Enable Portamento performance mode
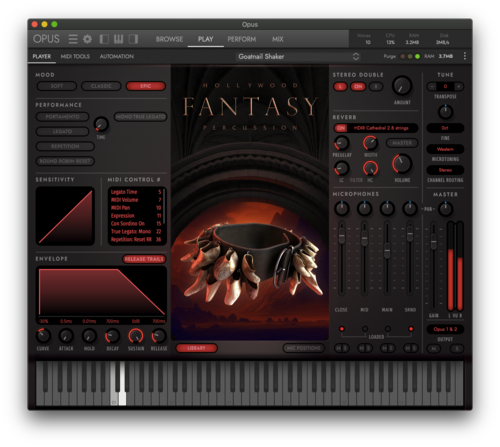This screenshot has height=447, width=500. [x=62, y=117]
